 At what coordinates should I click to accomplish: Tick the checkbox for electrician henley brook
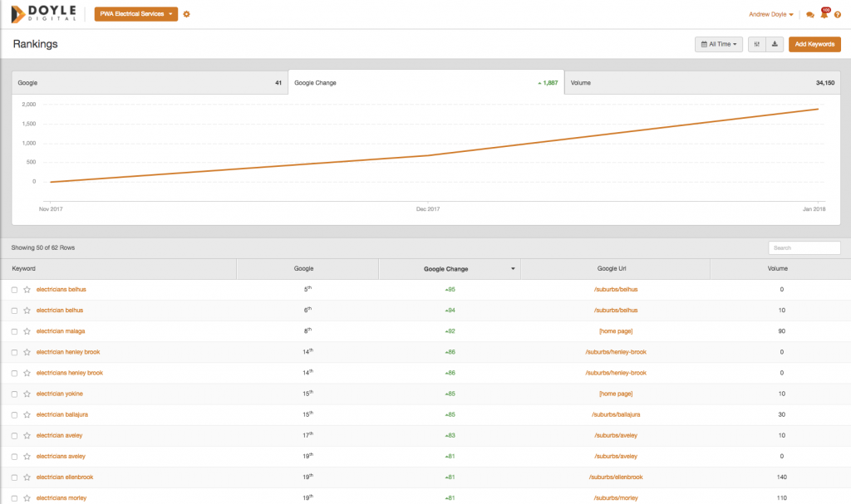pyautogui.click(x=14, y=352)
